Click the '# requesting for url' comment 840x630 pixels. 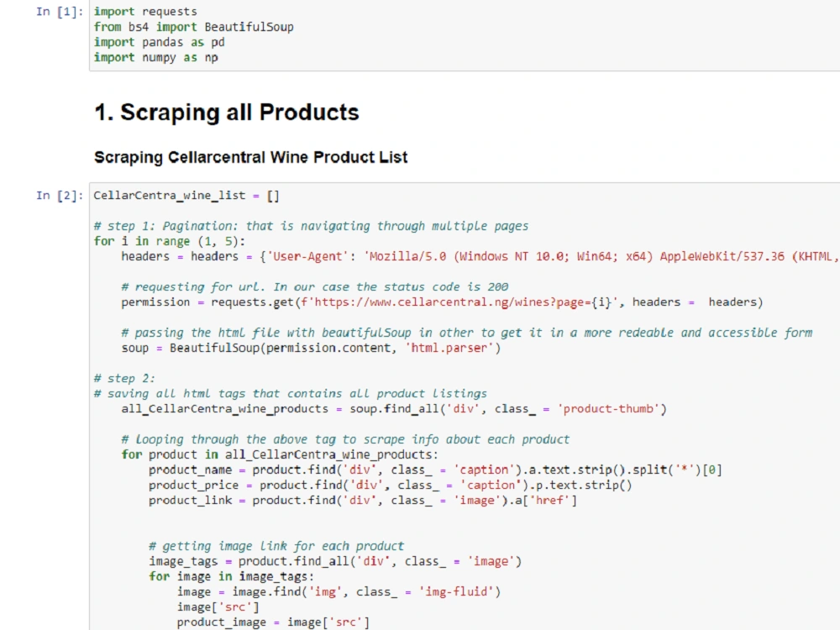(x=315, y=287)
